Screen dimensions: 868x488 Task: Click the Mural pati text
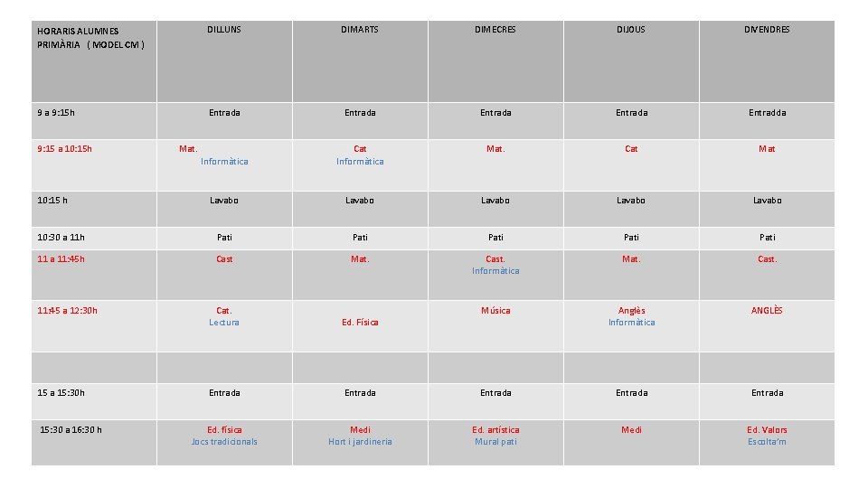pyautogui.click(x=495, y=442)
